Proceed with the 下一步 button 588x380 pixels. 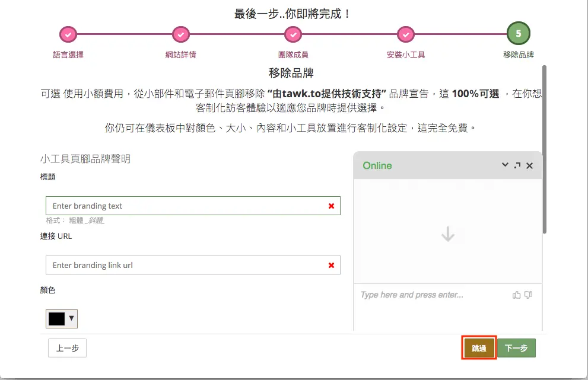click(516, 348)
